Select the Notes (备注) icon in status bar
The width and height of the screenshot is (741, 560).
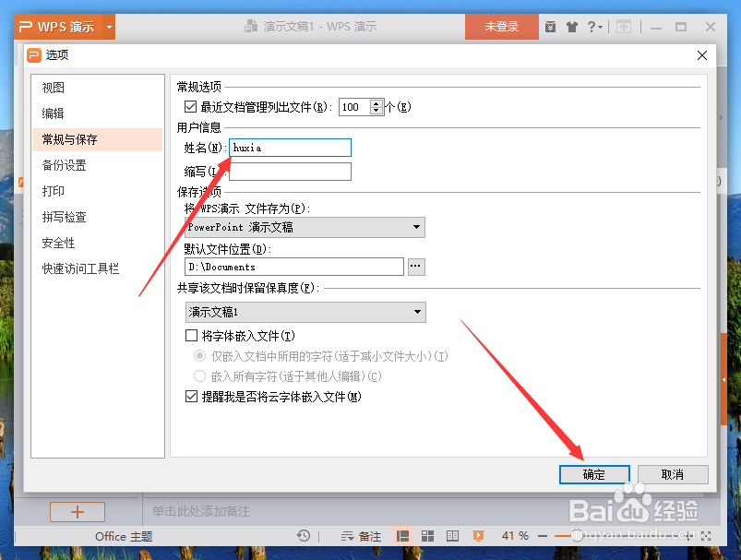[x=361, y=535]
